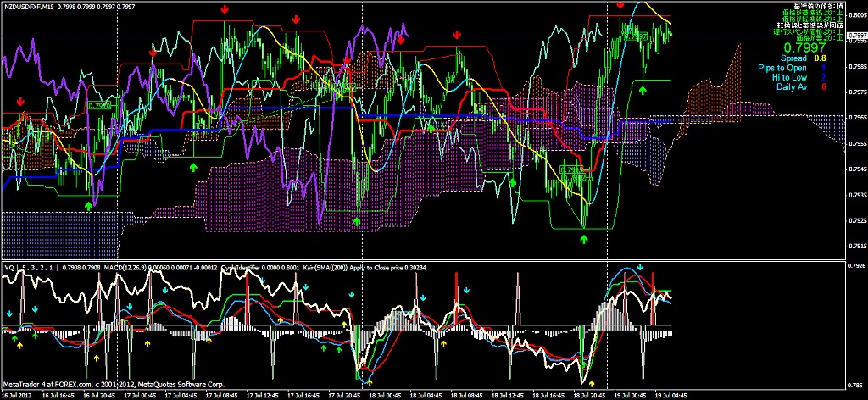The width and height of the screenshot is (868, 400).
Task: Select the Daily Av label
Action: 792,86
